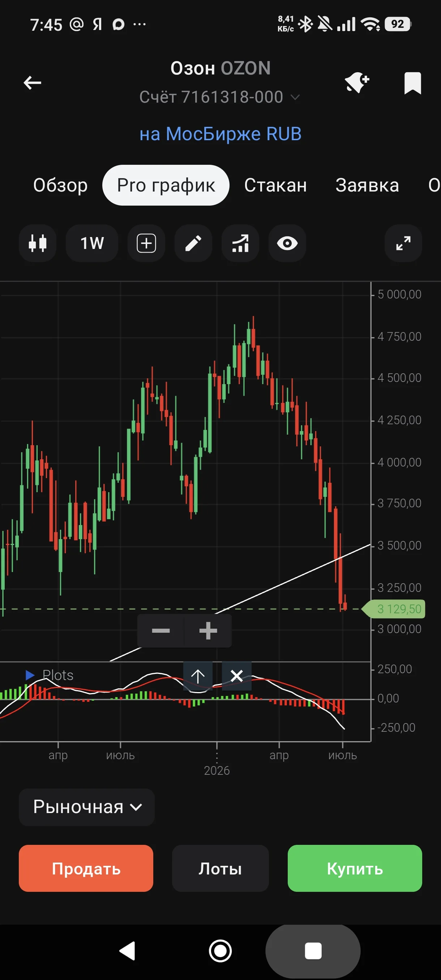Expand the chart to fullscreen

pos(403,243)
